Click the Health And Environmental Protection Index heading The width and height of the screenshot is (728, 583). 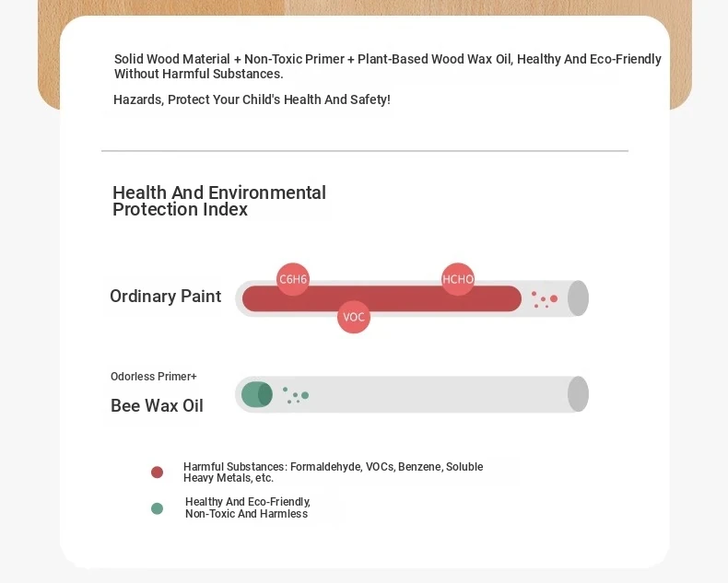tap(219, 201)
